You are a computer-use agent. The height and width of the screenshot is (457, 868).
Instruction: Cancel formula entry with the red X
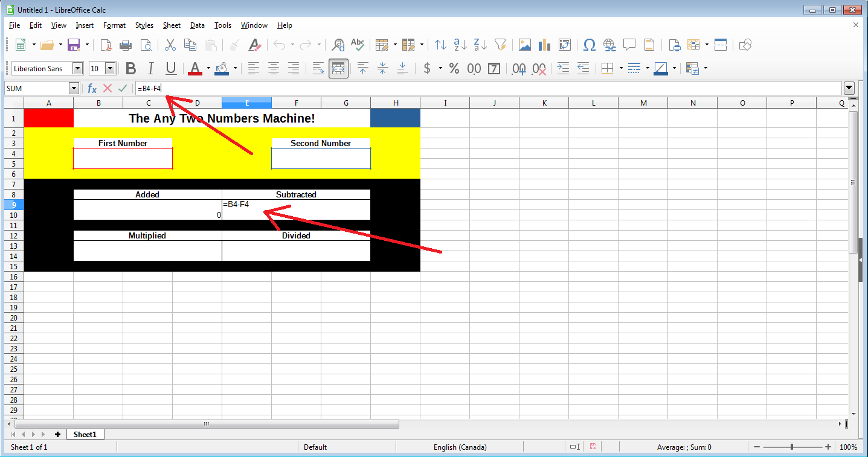coord(108,88)
